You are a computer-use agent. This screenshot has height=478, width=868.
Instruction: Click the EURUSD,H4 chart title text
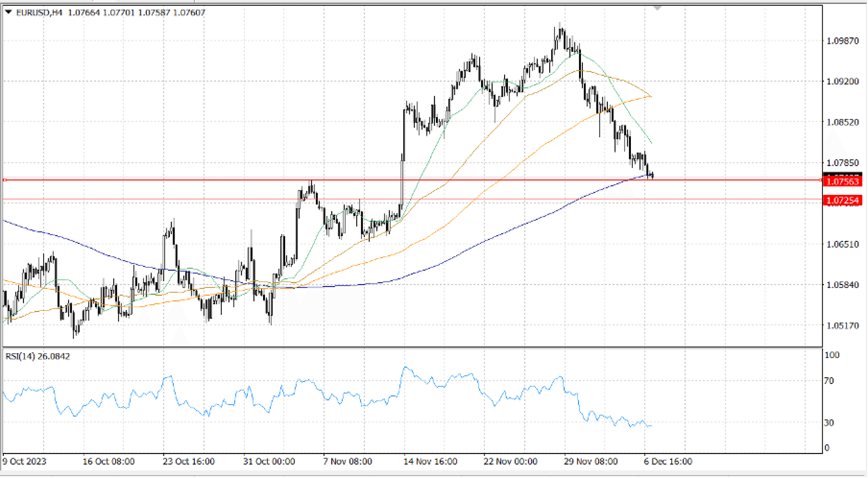click(39, 13)
